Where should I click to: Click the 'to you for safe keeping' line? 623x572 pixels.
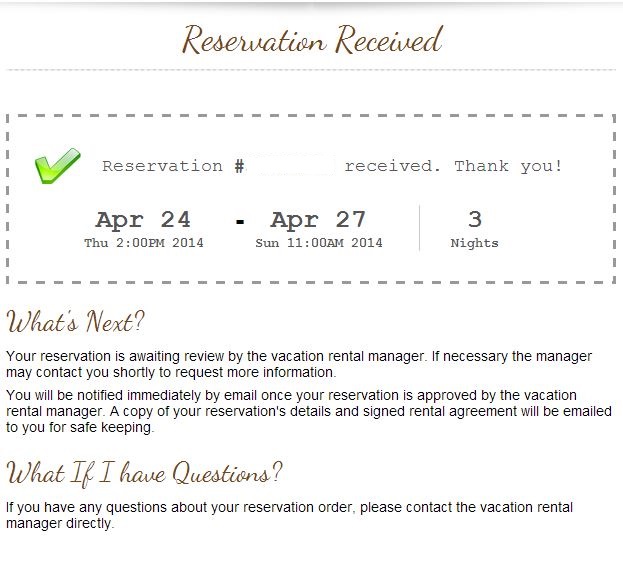pyautogui.click(x=80, y=427)
